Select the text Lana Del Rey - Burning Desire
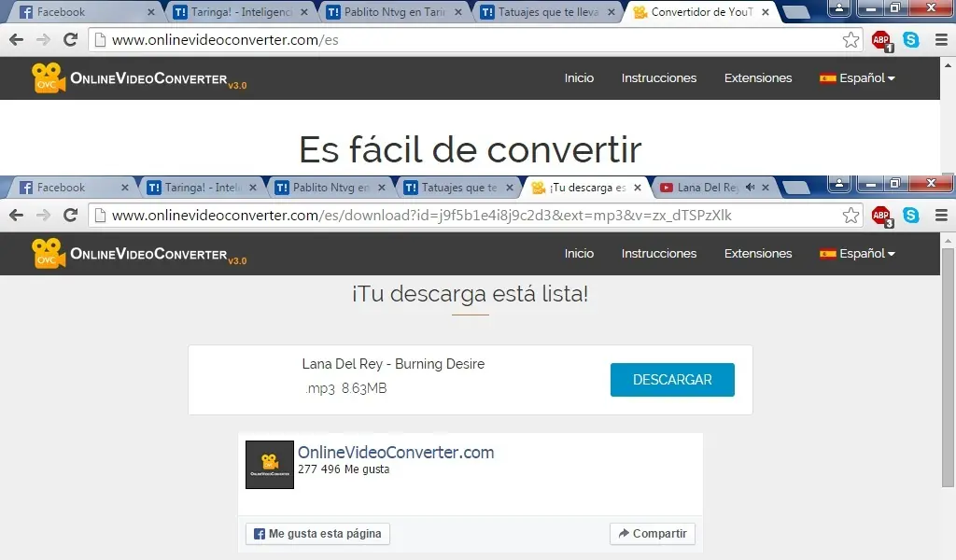 393,364
